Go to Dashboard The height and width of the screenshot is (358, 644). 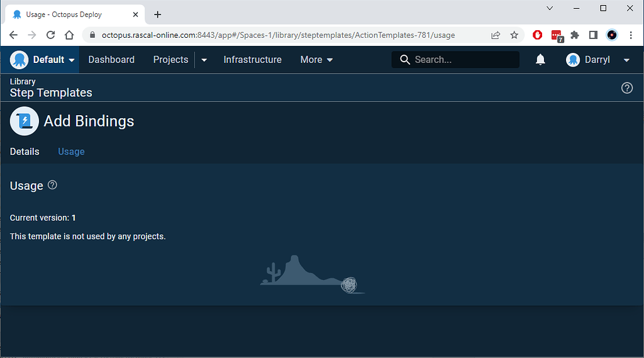click(x=111, y=60)
